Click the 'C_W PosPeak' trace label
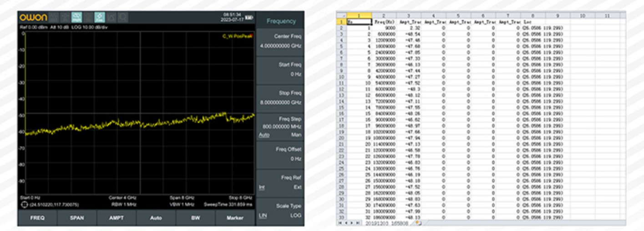 (x=237, y=36)
